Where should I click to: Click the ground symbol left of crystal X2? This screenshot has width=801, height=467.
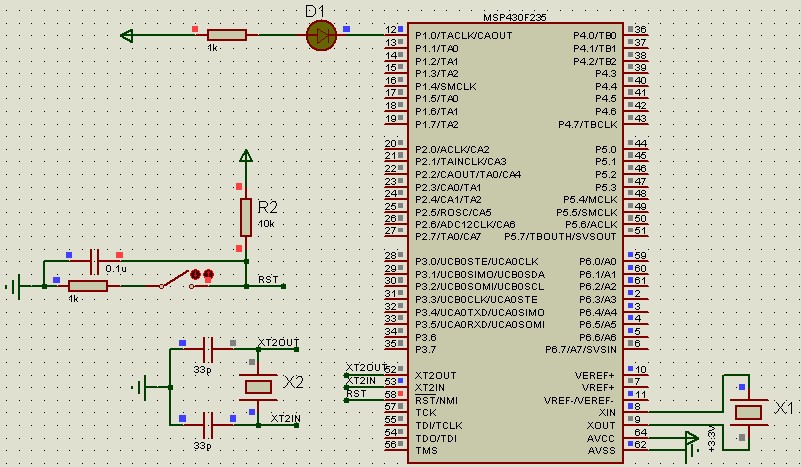pyautogui.click(x=140, y=387)
